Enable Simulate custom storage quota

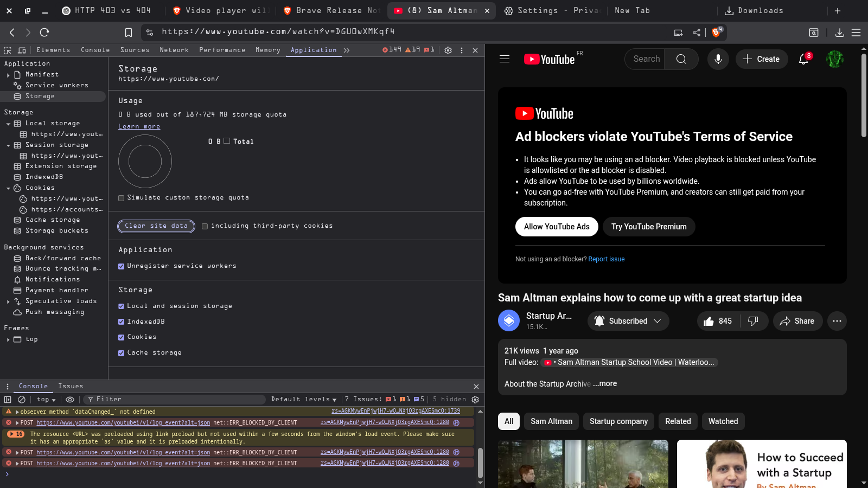pos(122,198)
